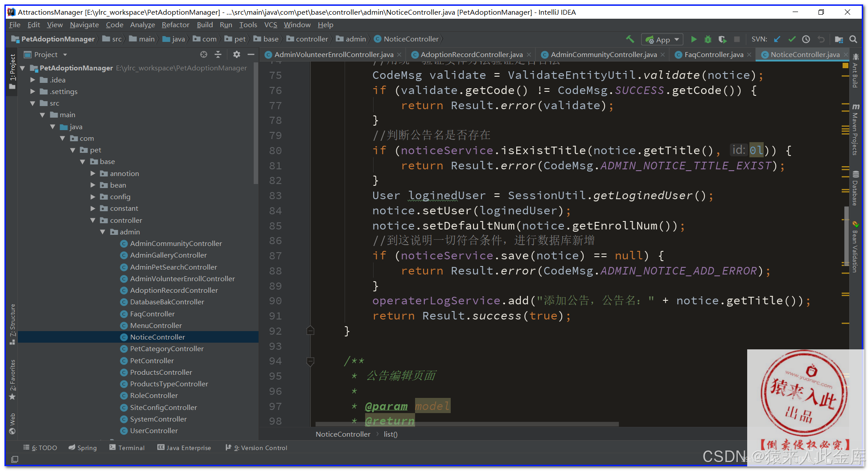
Task: Click the editor vertical scrollbar thumb
Action: pos(846,236)
